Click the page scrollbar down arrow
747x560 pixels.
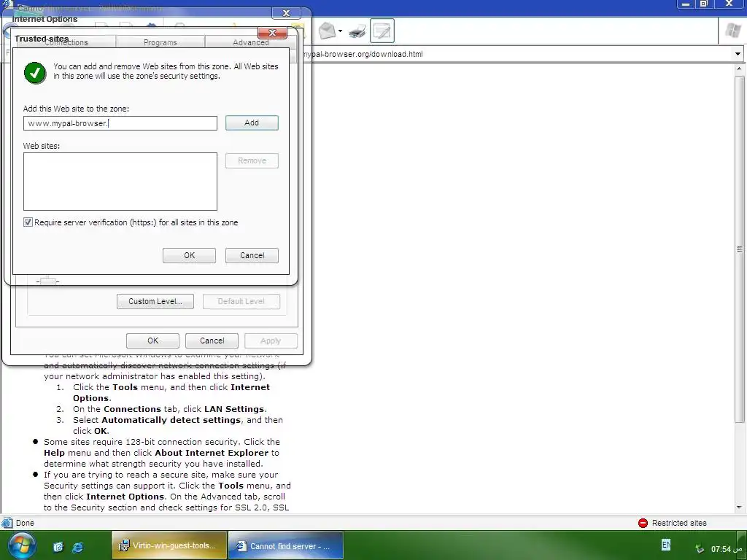[x=740, y=507]
